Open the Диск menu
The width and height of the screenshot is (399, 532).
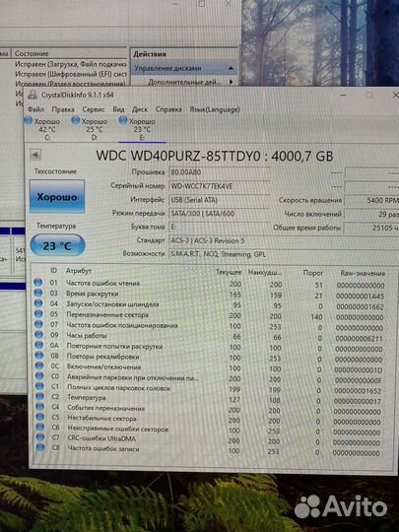140,109
